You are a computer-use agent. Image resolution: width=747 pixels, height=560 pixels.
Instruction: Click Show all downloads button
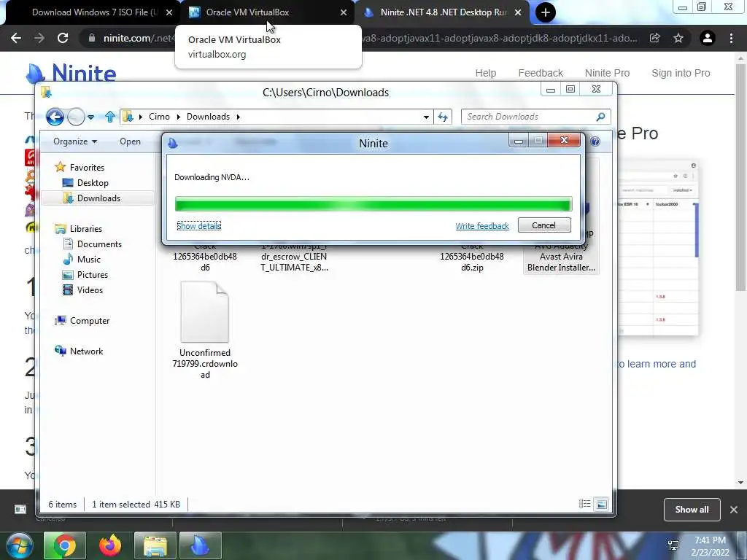click(692, 510)
